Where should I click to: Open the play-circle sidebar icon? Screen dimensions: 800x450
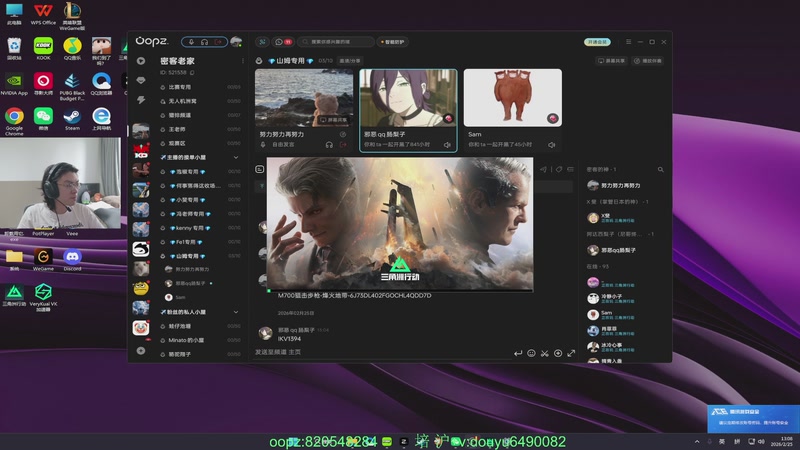tap(141, 61)
